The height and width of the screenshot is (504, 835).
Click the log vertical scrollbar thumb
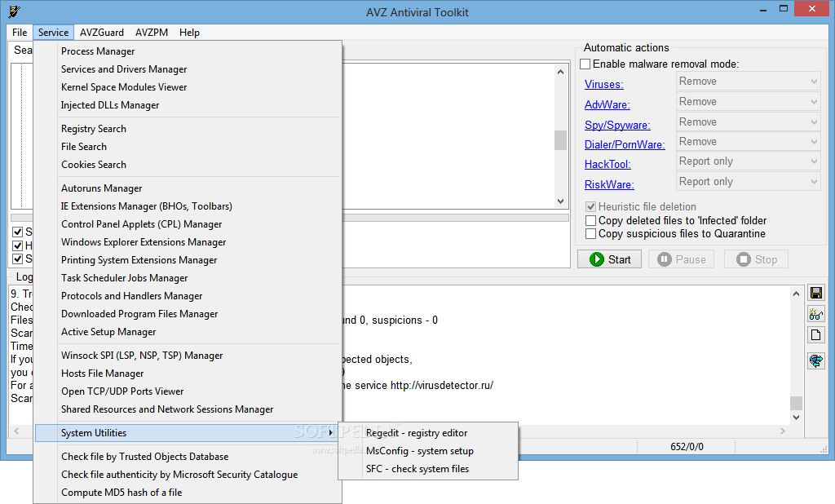[796, 403]
